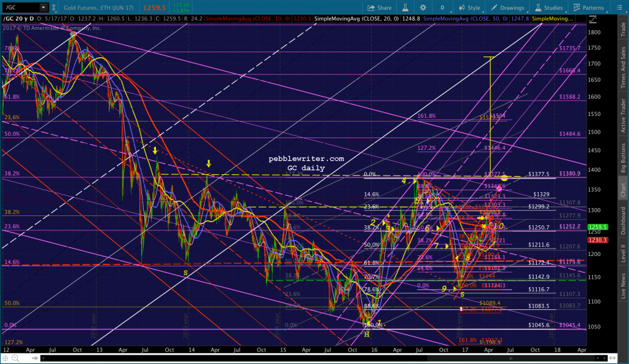The height and width of the screenshot is (364, 629).
Task: Open the D timeframe selector
Action: (442, 7)
